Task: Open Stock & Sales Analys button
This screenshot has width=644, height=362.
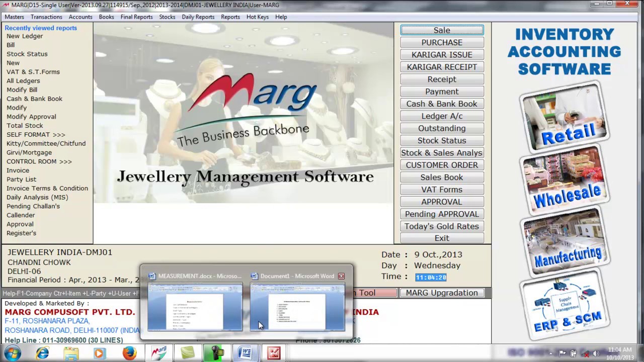Action: point(442,153)
